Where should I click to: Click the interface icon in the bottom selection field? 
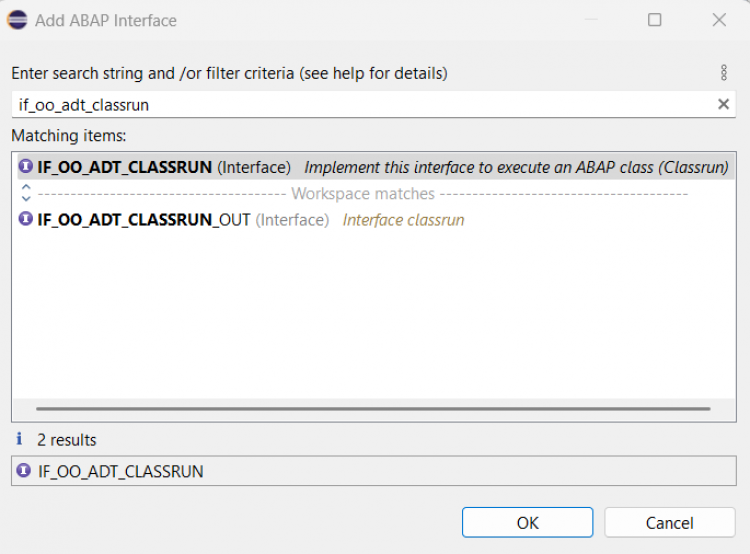coord(24,470)
